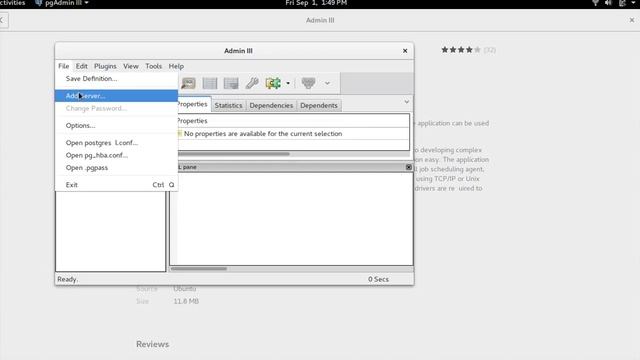640x360 pixels.
Task: Choose Options... in the File menu
Action: pos(116,125)
